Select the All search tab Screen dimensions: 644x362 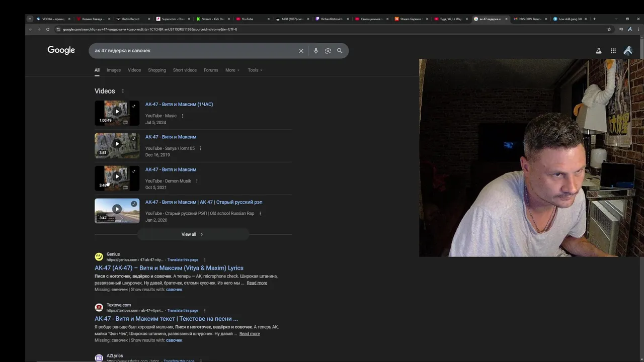pyautogui.click(x=97, y=70)
